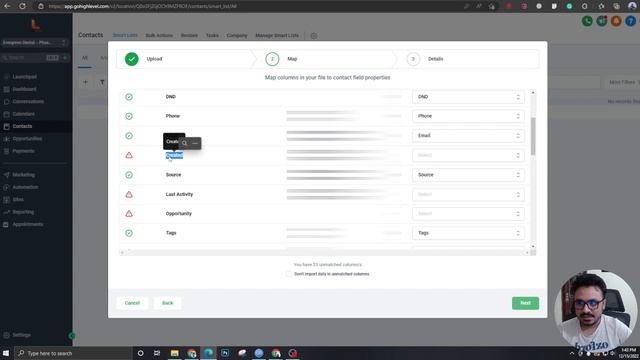Open Reporting in the sidebar

pos(23,212)
